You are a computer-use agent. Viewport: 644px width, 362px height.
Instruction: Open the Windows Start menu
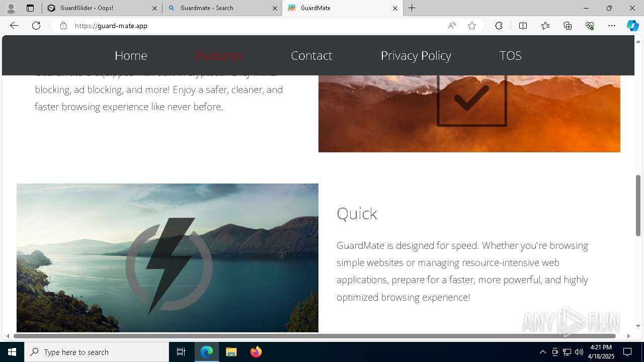(12, 352)
